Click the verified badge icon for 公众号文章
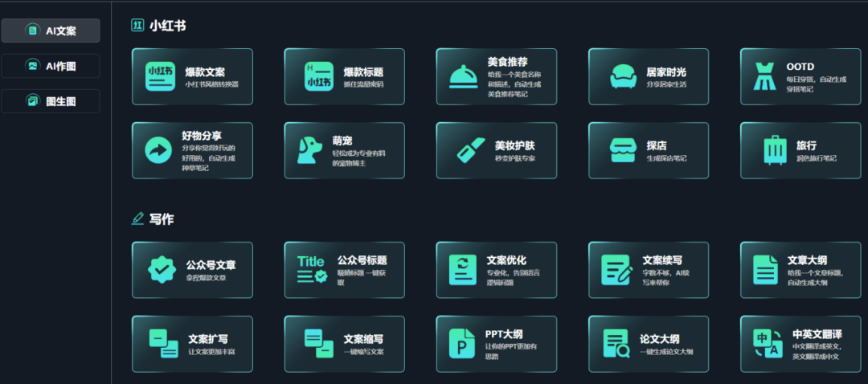The width and height of the screenshot is (868, 384). point(162,270)
